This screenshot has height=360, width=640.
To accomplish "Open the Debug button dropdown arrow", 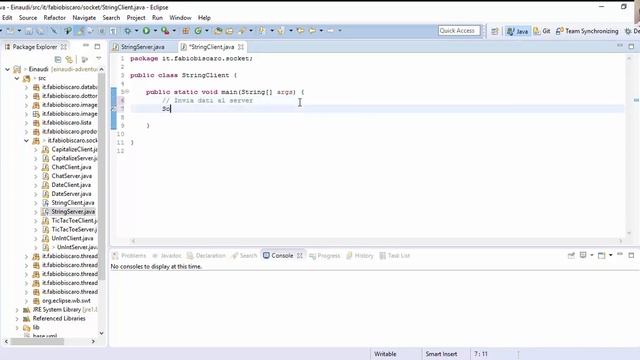I will 136,31.
